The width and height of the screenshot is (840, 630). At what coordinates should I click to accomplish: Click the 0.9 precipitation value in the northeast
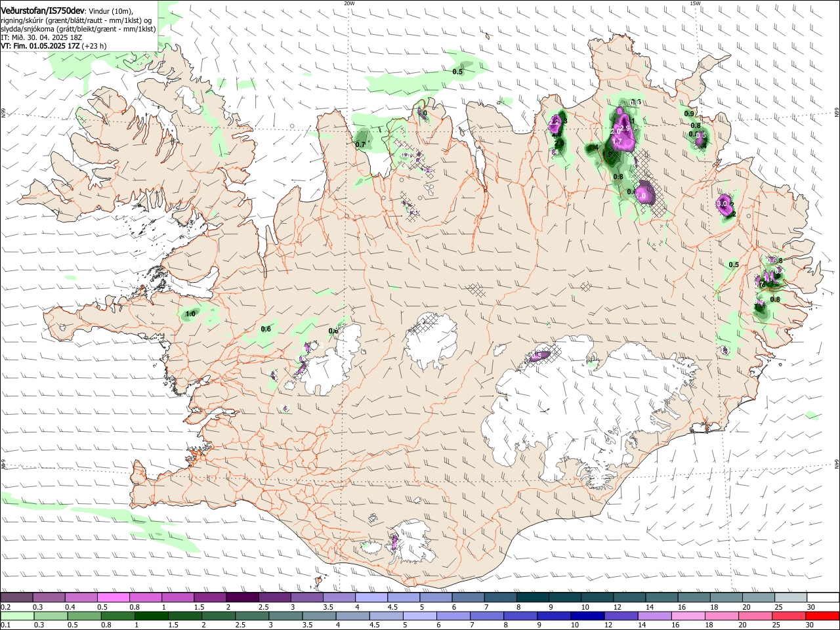pyautogui.click(x=689, y=114)
